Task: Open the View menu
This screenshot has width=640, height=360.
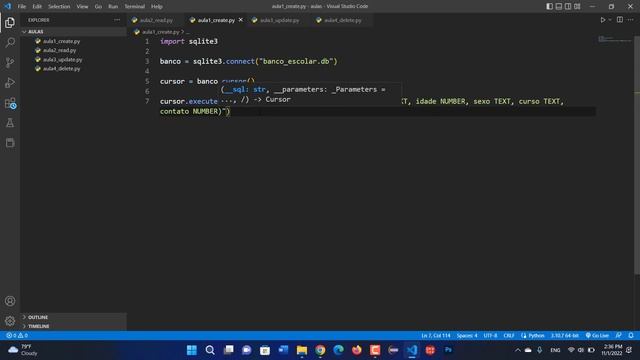Action: click(82, 6)
